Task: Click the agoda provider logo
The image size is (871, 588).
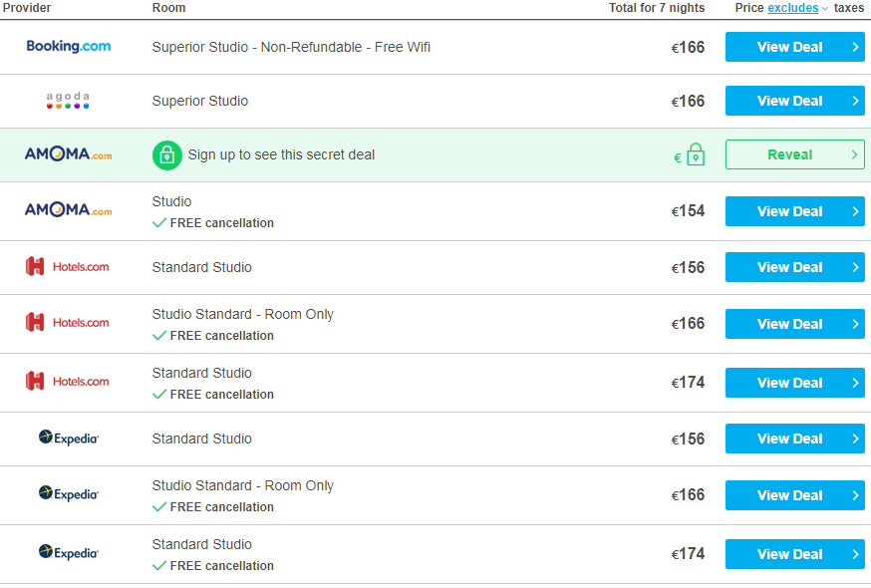Action: click(68, 100)
